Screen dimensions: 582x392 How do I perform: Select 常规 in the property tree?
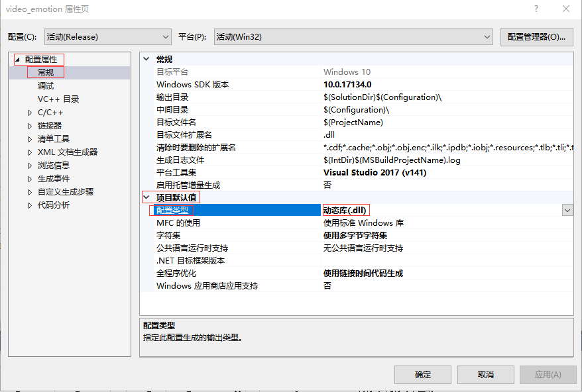[x=46, y=72]
